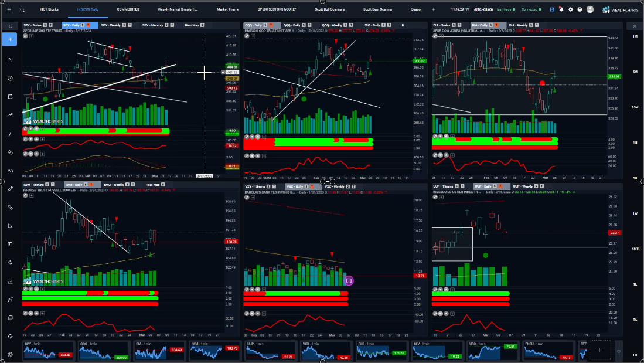Click the Connected status indicator
The width and height of the screenshot is (644, 363).
point(531,9)
